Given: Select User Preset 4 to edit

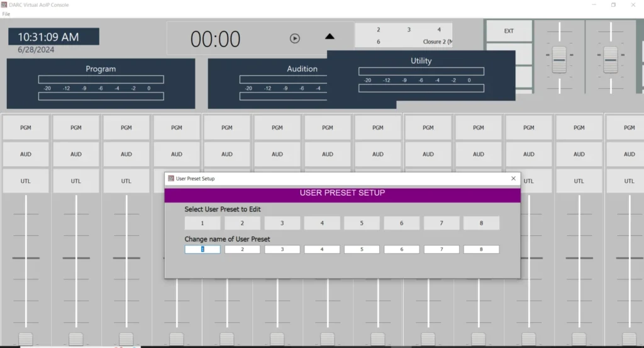Looking at the screenshot, I should pyautogui.click(x=321, y=223).
